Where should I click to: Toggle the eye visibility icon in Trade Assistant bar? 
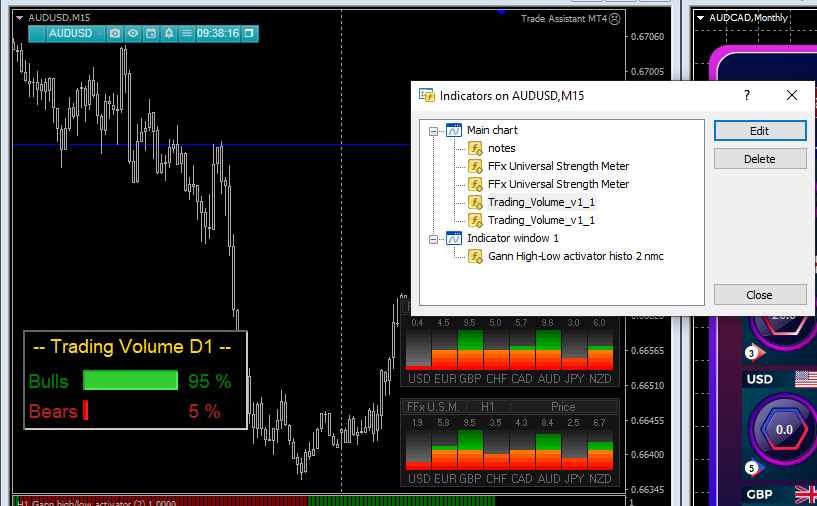[x=133, y=33]
